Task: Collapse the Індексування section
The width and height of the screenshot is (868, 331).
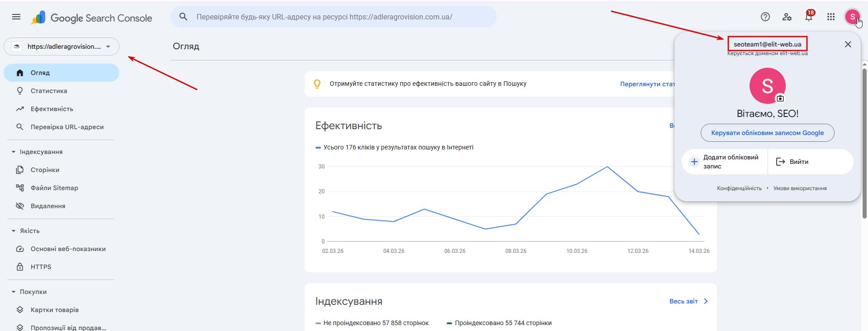Action: [14, 152]
